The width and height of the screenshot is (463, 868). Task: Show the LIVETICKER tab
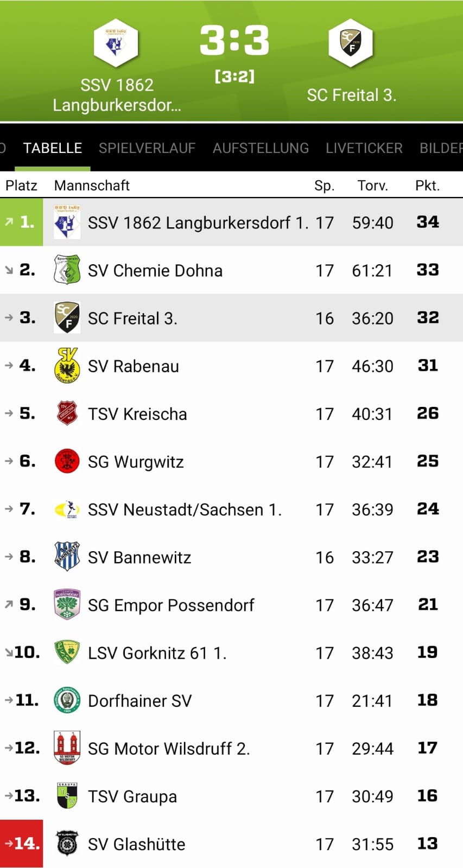(x=364, y=148)
